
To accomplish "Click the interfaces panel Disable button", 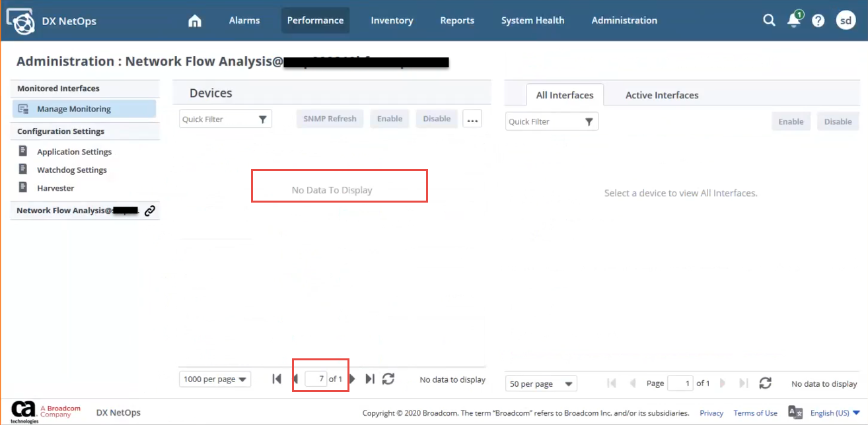I will [838, 121].
